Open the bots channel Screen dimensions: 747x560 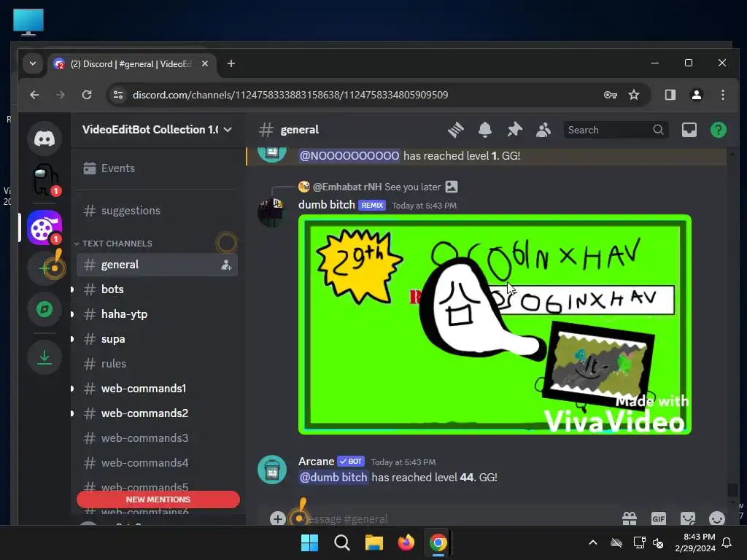tap(158, 289)
